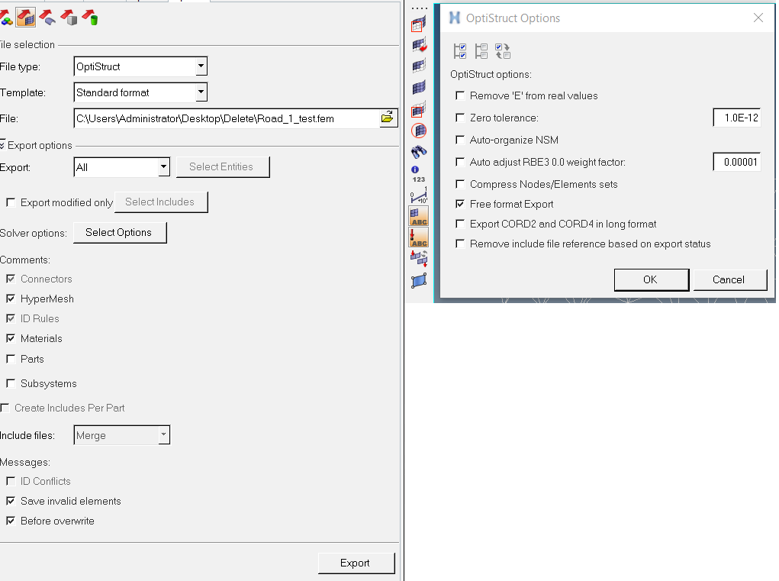Click the Select all checkboxes icon in OptiStruct Options
Image resolution: width=779 pixels, height=581 pixels.
(460, 51)
